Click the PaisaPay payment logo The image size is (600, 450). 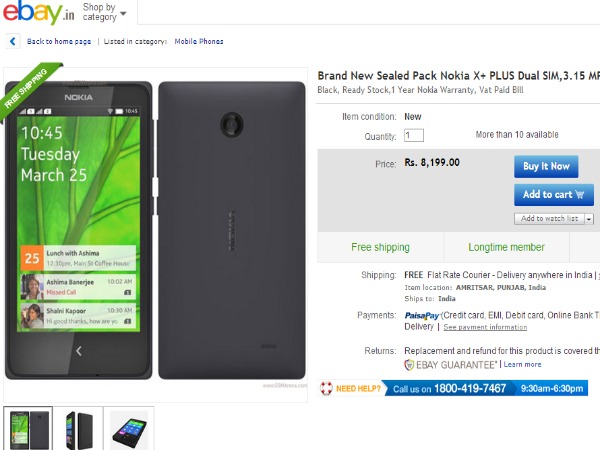click(422, 316)
